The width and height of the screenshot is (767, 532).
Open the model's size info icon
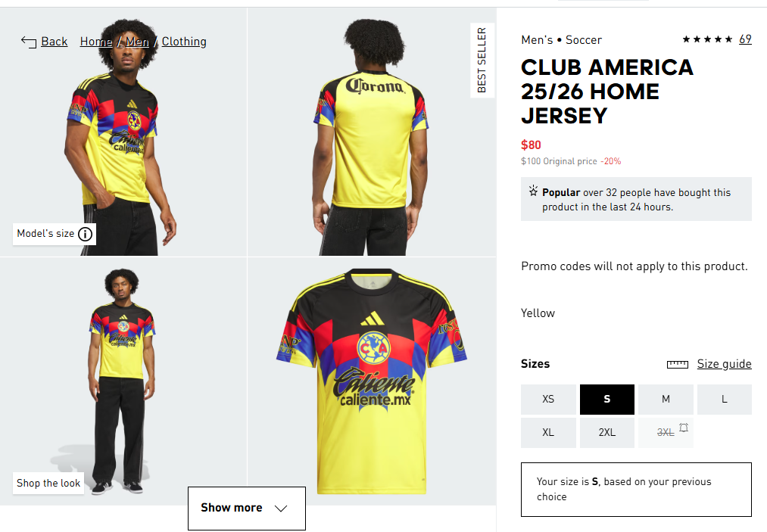(x=85, y=235)
